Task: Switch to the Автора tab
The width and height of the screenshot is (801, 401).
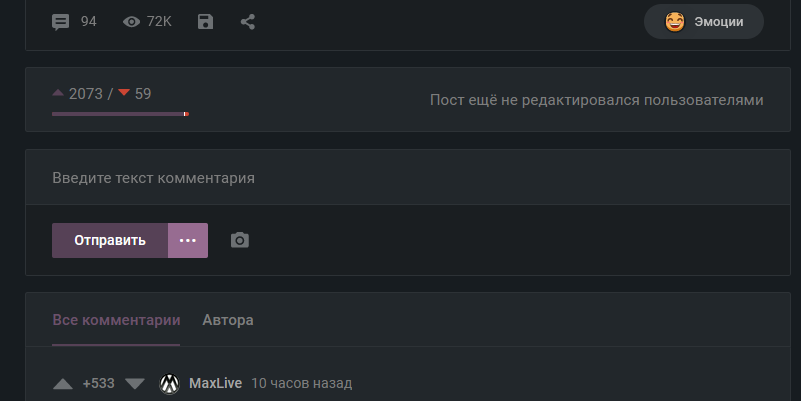Action: pos(228,320)
